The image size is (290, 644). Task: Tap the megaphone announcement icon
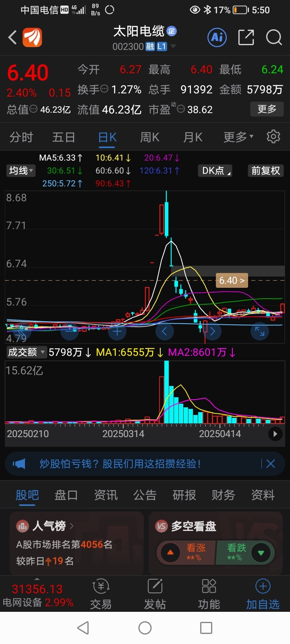[19, 464]
